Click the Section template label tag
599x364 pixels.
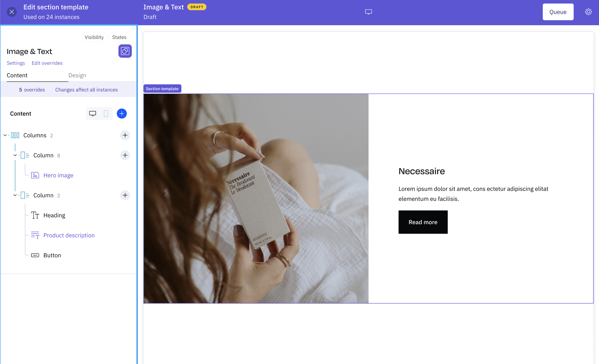click(x=162, y=89)
